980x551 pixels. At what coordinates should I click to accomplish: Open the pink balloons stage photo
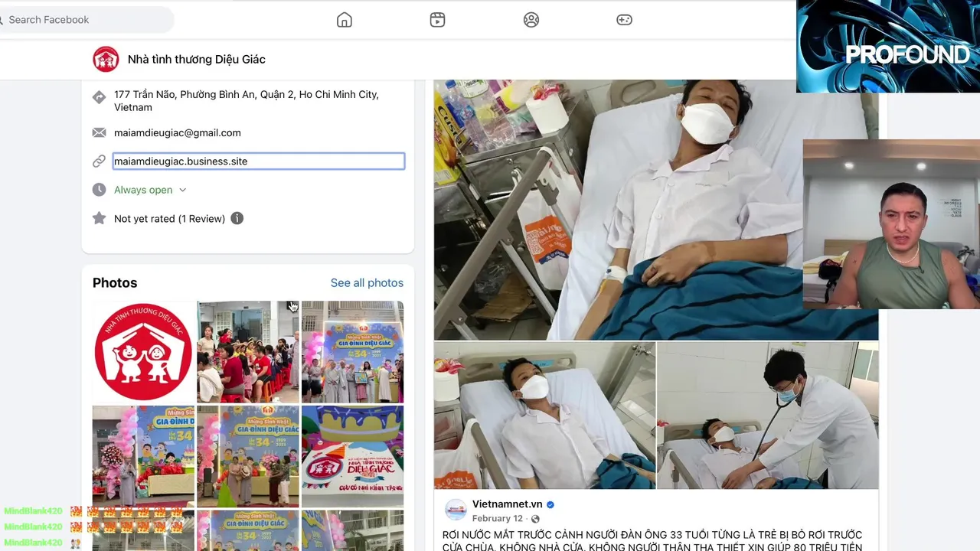coord(143,456)
